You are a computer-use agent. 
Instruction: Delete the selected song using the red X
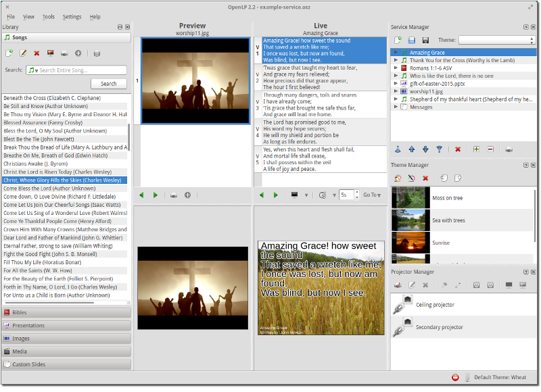37,53
